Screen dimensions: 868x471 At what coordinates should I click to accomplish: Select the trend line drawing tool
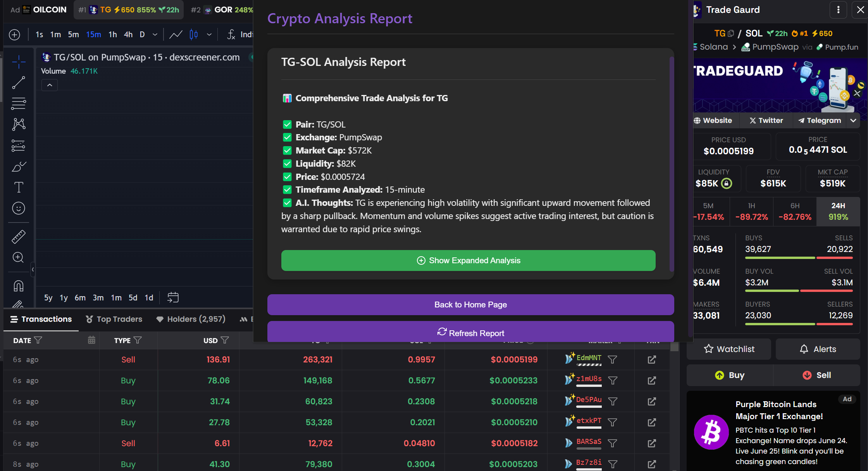pos(18,83)
